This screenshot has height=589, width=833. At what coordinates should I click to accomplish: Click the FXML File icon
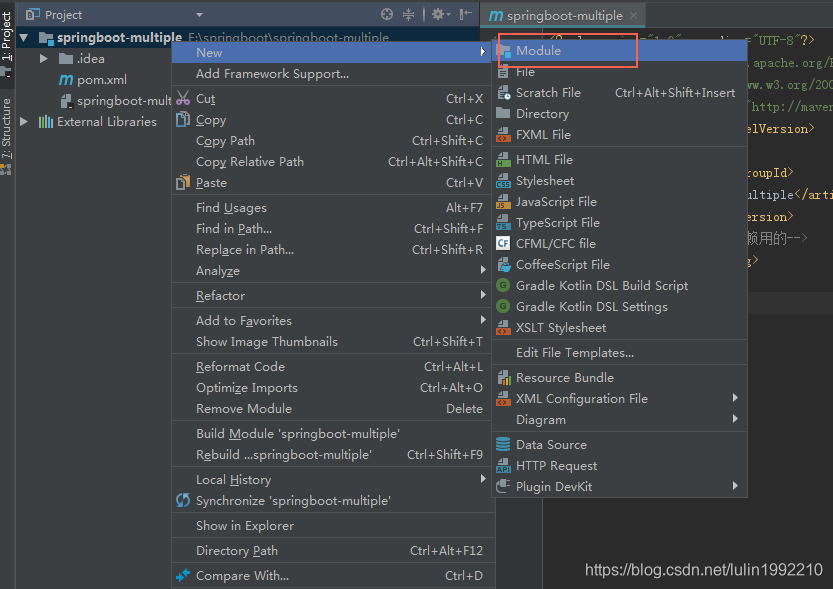(503, 134)
